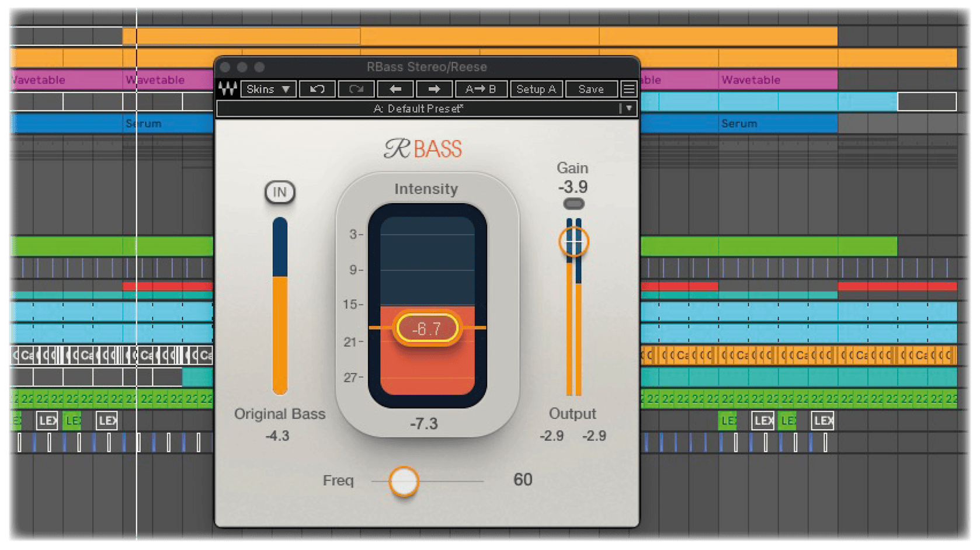Undo the last plugin change
The height and width of the screenshot is (550, 980).
point(317,89)
